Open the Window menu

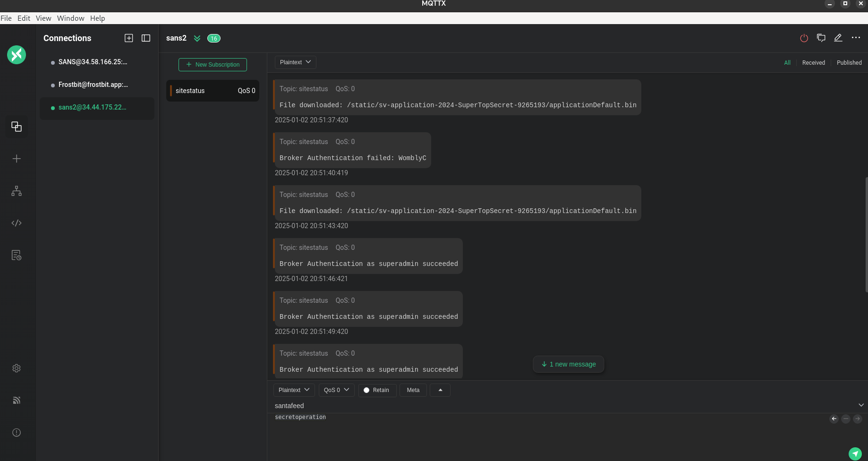point(70,18)
